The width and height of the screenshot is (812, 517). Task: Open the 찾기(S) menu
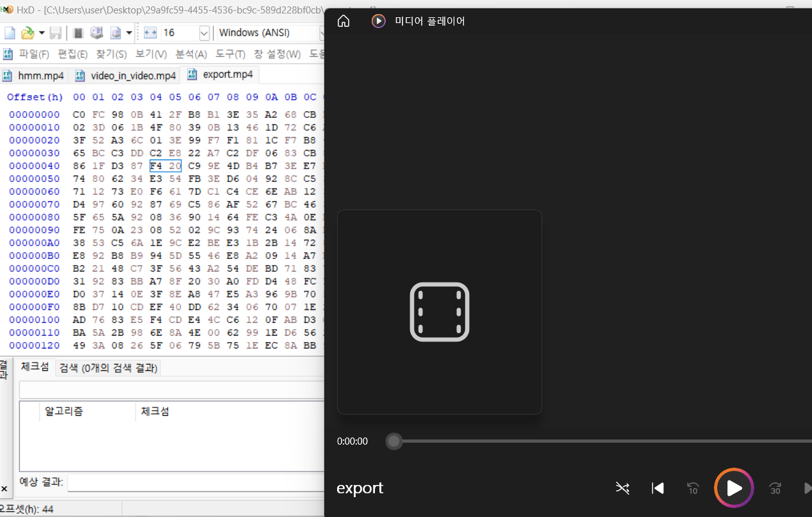click(x=111, y=54)
